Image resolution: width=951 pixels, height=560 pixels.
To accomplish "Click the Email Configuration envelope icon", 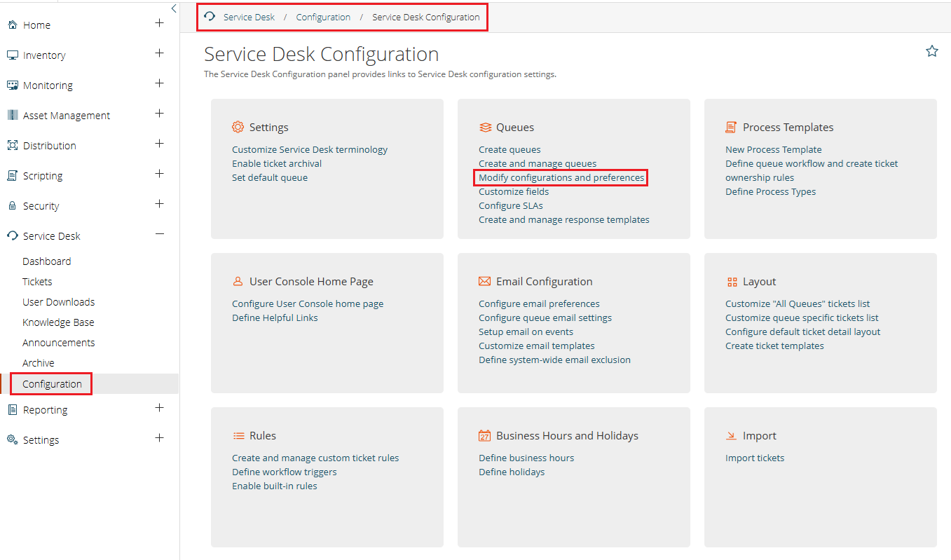I will pyautogui.click(x=485, y=281).
